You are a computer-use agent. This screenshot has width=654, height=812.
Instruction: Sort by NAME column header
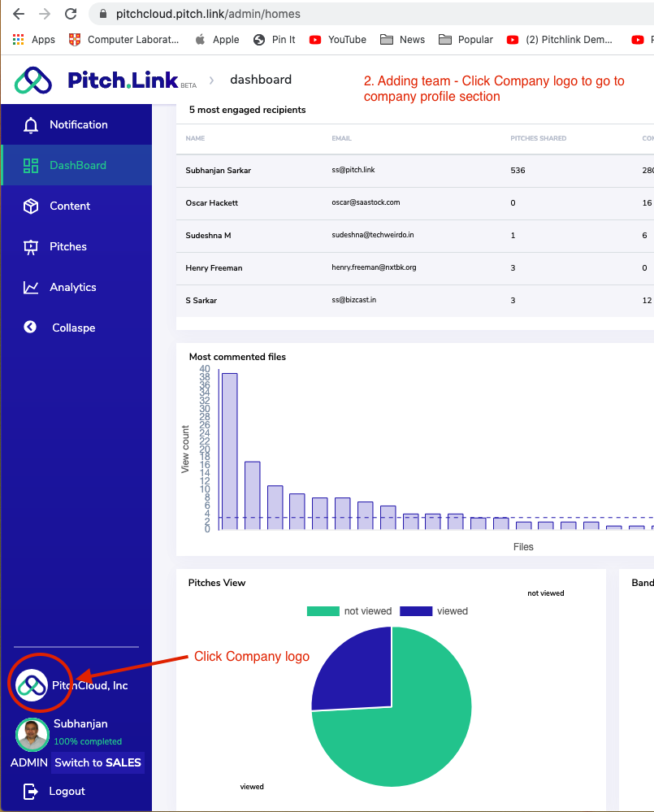click(195, 138)
